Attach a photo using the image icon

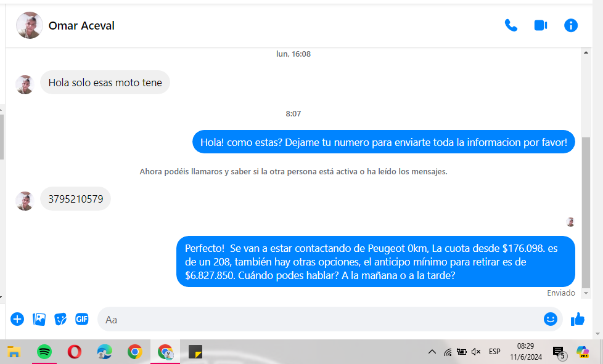[x=39, y=319]
